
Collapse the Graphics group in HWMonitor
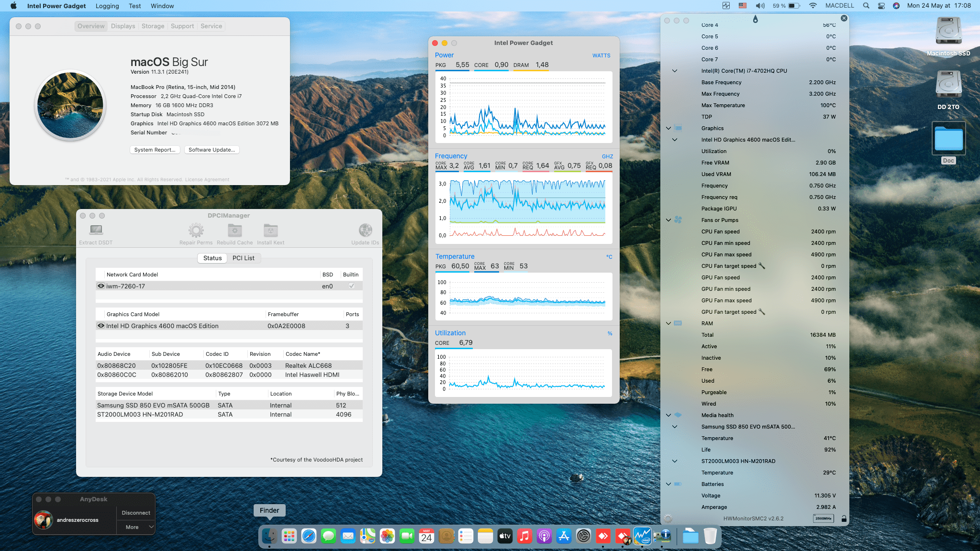[668, 128]
